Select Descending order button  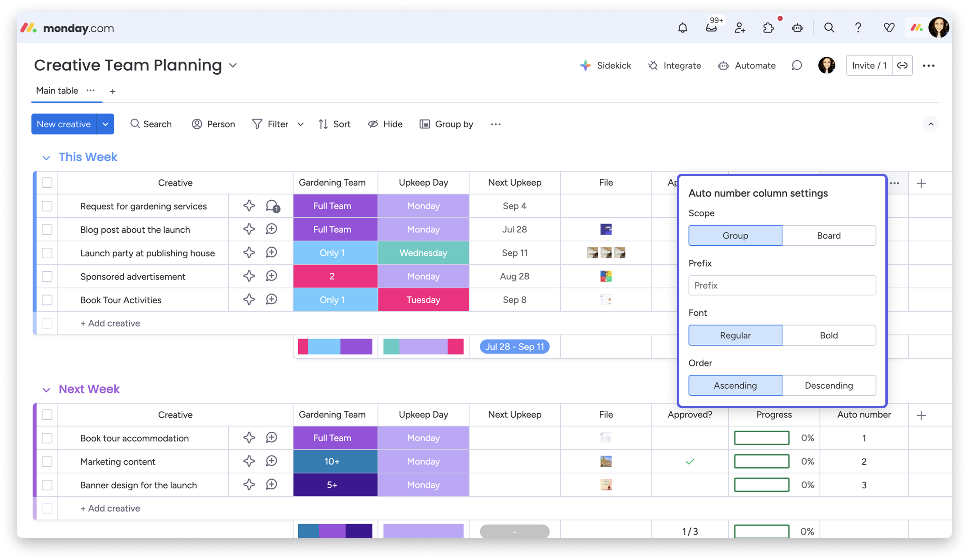pos(829,386)
